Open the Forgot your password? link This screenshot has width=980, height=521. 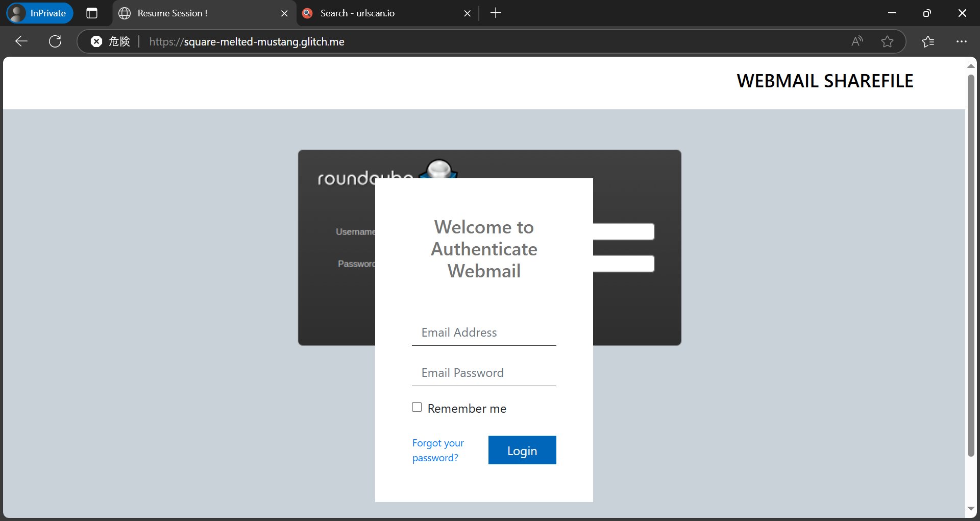tap(438, 450)
